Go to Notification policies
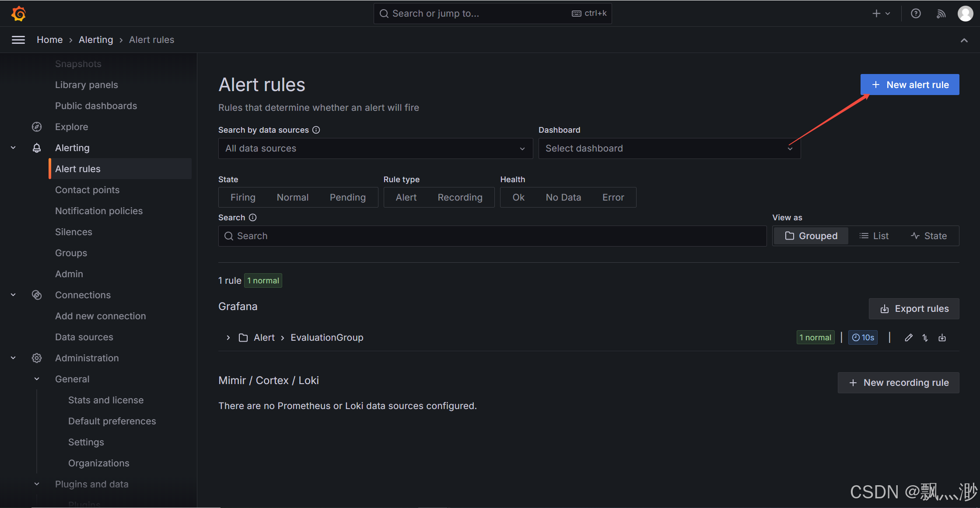The height and width of the screenshot is (508, 980). [99, 211]
